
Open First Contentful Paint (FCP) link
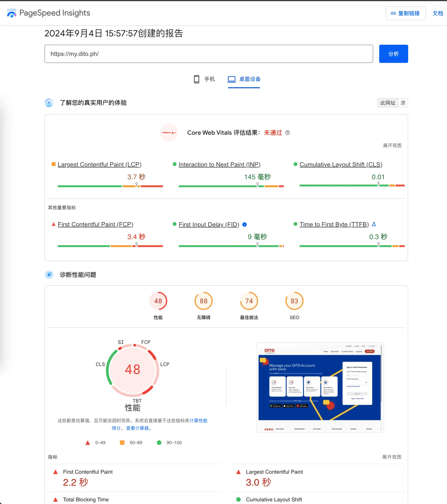(95, 224)
